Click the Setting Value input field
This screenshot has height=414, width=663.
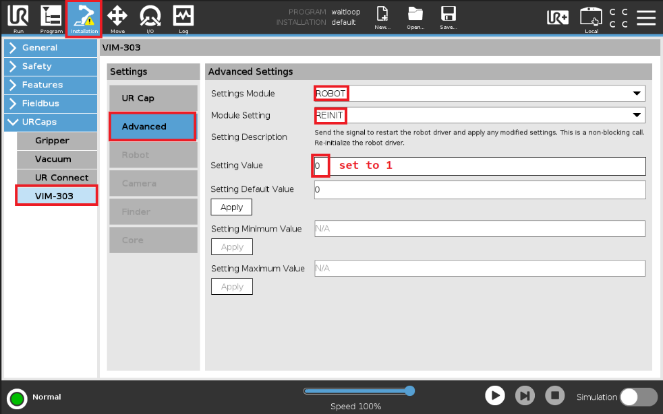[x=479, y=166]
